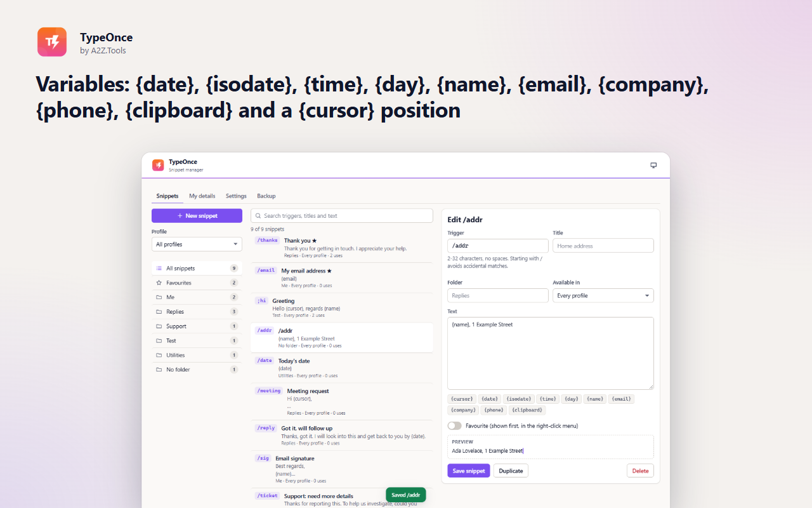The width and height of the screenshot is (812, 508).
Task: Click the Folder input field
Action: tap(498, 295)
